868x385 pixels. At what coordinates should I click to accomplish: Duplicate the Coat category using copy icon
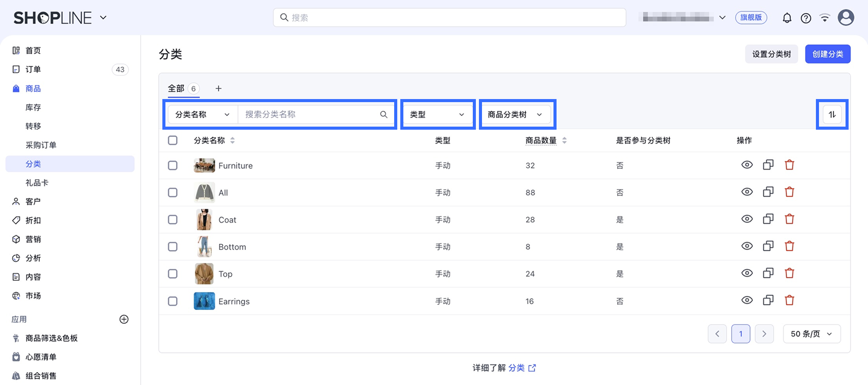coord(768,219)
